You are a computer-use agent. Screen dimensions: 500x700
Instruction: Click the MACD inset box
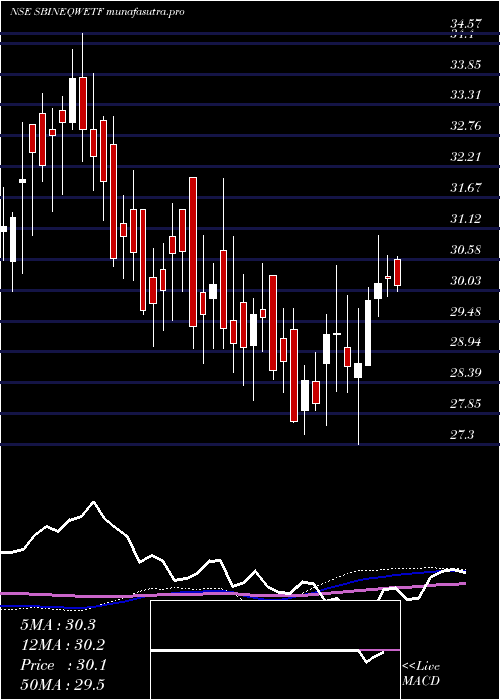(275, 650)
